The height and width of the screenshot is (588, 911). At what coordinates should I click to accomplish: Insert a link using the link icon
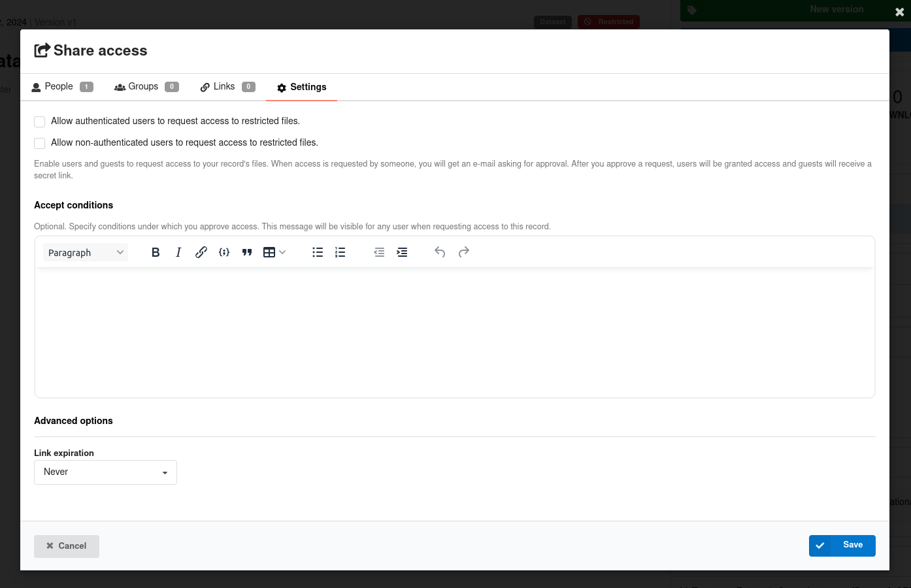pyautogui.click(x=201, y=252)
